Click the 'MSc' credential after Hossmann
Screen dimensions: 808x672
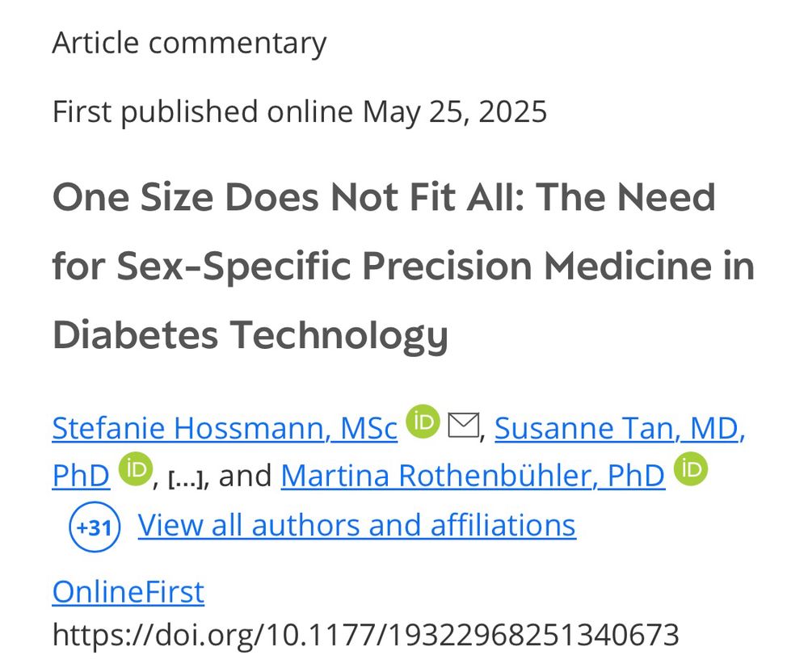click(x=368, y=428)
